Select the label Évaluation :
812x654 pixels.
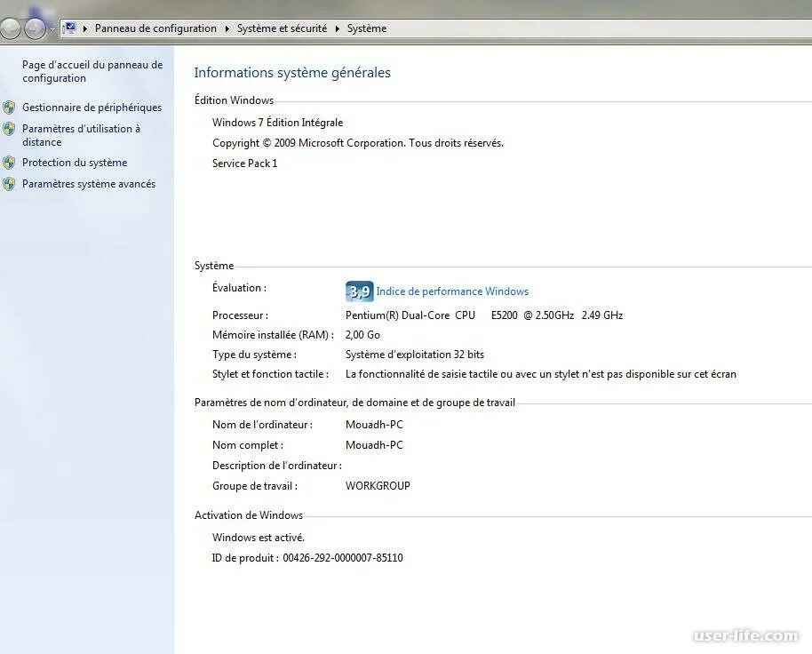click(x=239, y=288)
